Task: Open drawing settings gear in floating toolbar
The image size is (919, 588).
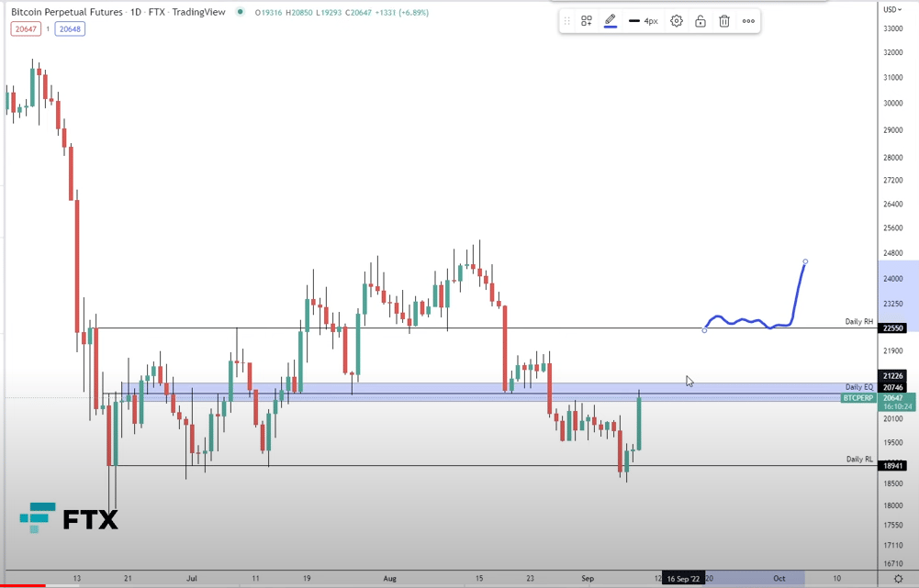Action: 677,21
